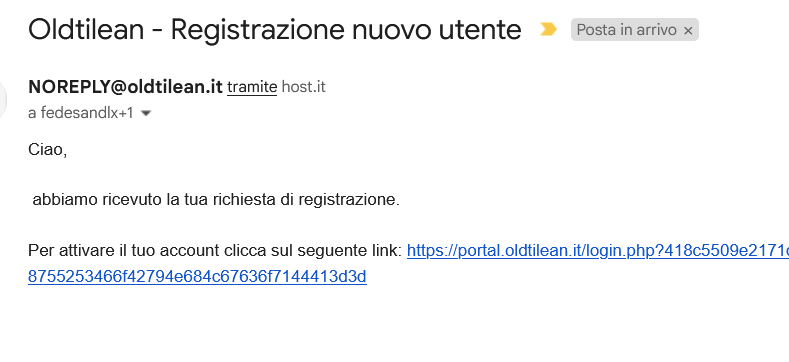Remove the Posta in arrivo label
Viewport: 789px width, 362px height.
tap(688, 31)
